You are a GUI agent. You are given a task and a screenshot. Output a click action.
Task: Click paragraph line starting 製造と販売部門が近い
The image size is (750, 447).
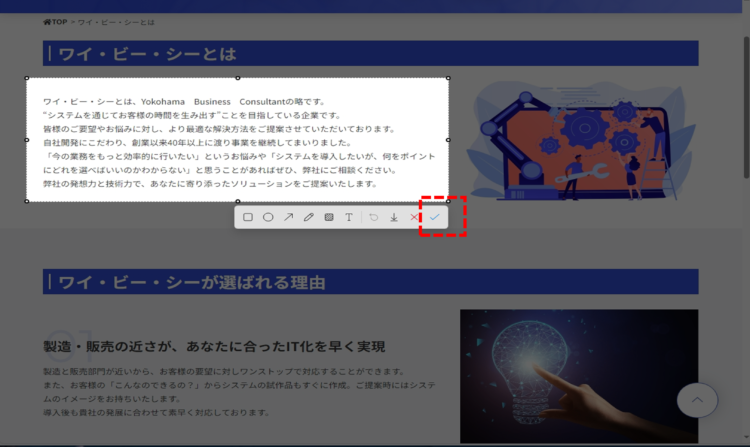pos(225,371)
